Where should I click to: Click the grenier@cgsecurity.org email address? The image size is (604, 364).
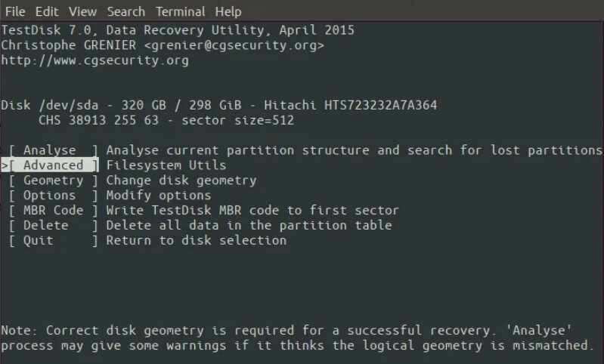pos(234,45)
